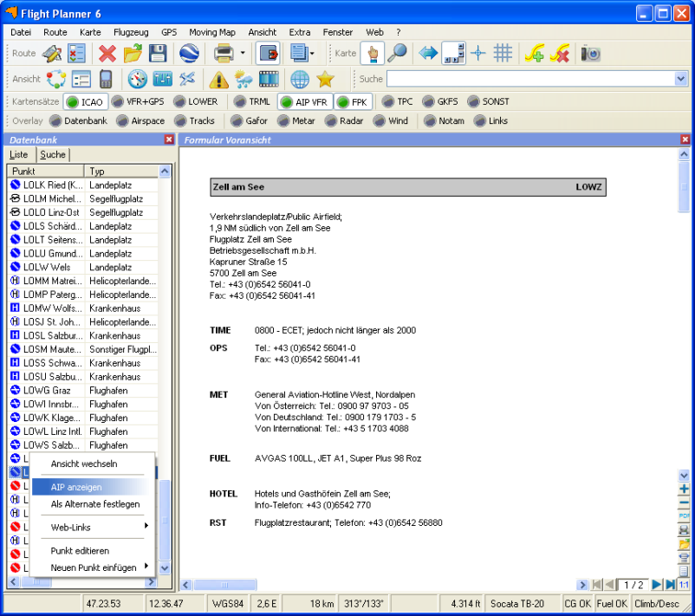Click the add route point icon
The width and height of the screenshot is (695, 616).
coord(535,54)
